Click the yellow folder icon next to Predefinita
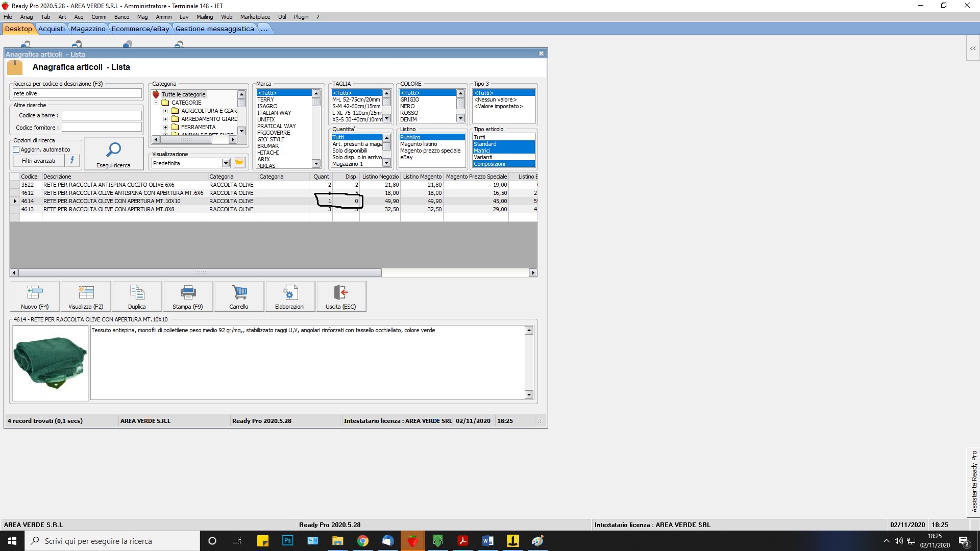The height and width of the screenshot is (551, 980). [x=239, y=162]
